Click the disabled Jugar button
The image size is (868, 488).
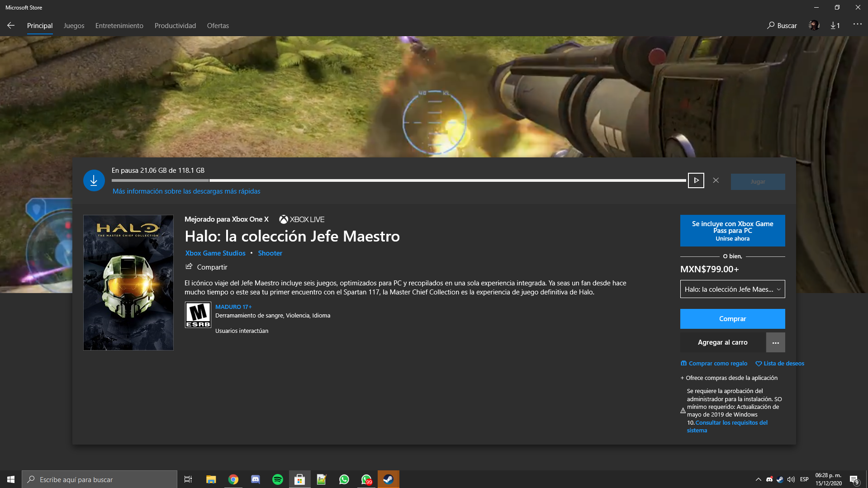coord(758,182)
